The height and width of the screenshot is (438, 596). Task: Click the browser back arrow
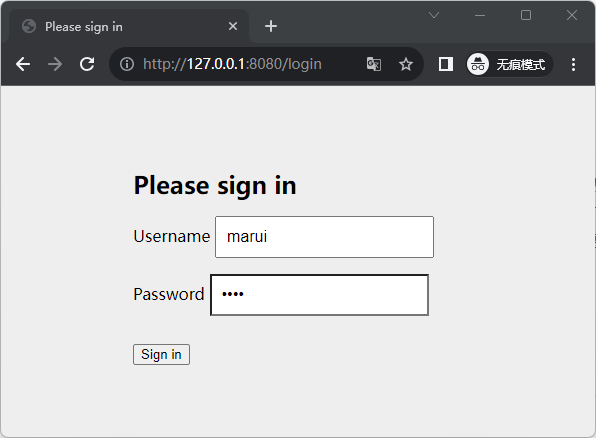click(23, 64)
